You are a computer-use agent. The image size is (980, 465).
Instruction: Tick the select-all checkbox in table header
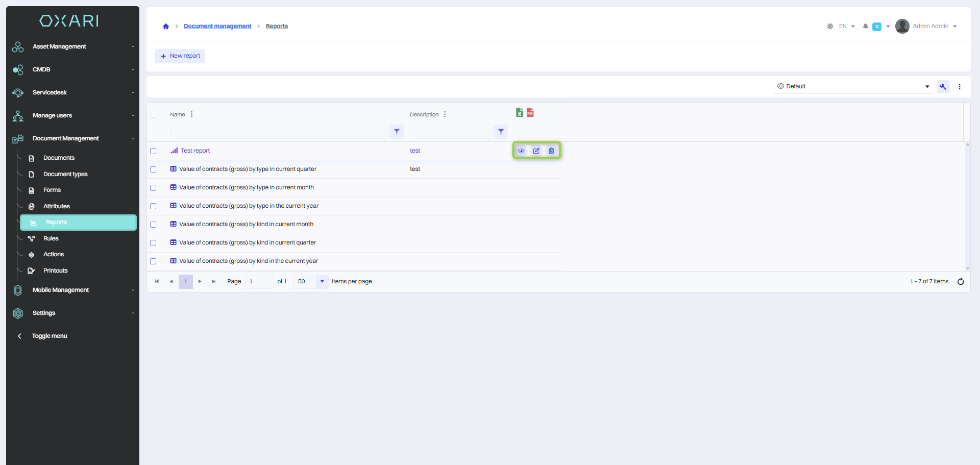153,114
